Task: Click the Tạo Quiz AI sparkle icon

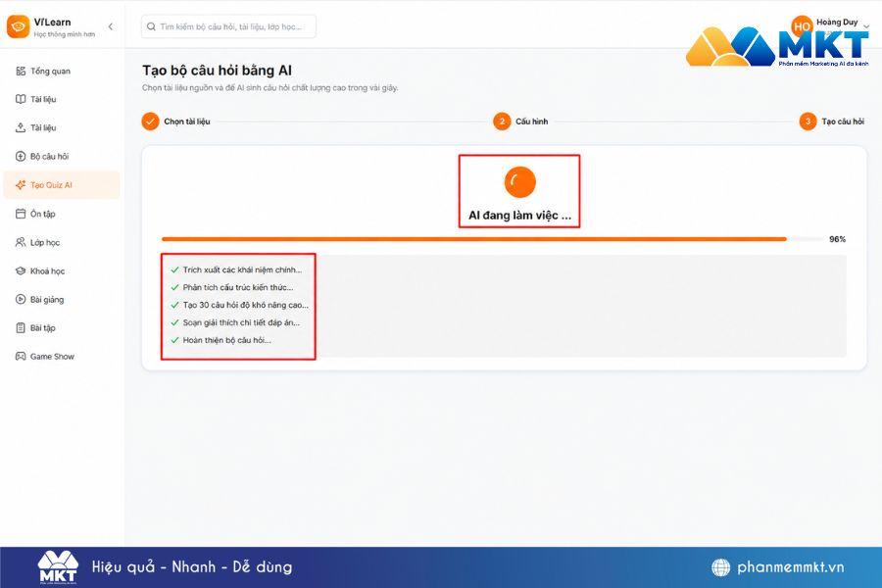Action: (21, 185)
